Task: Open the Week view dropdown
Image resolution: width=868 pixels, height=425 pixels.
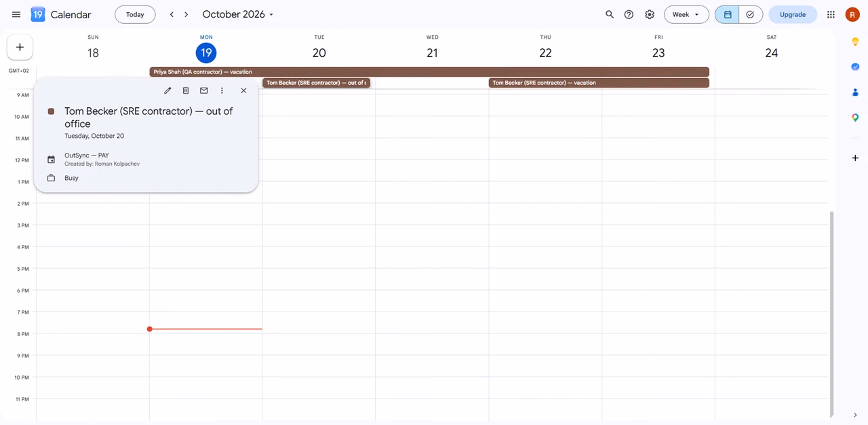Action: tap(686, 14)
